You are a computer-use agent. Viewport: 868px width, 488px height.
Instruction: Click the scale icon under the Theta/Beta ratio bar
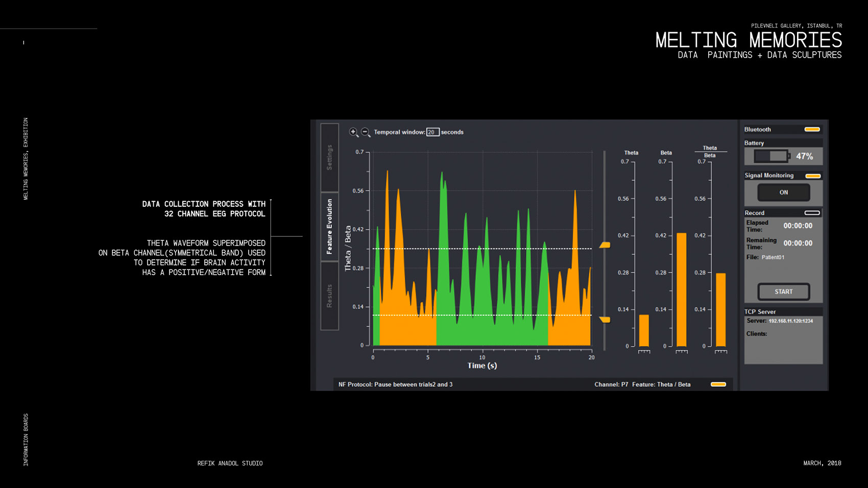point(720,351)
